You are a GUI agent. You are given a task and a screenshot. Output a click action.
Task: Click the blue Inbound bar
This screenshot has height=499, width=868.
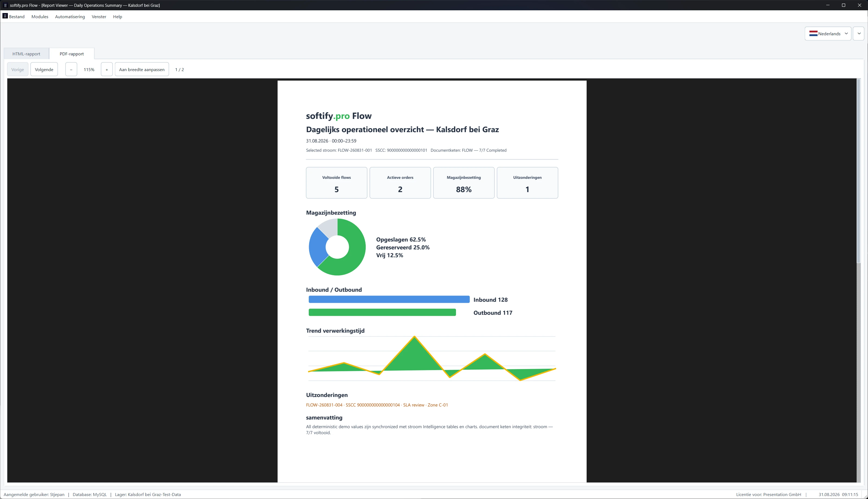click(389, 300)
